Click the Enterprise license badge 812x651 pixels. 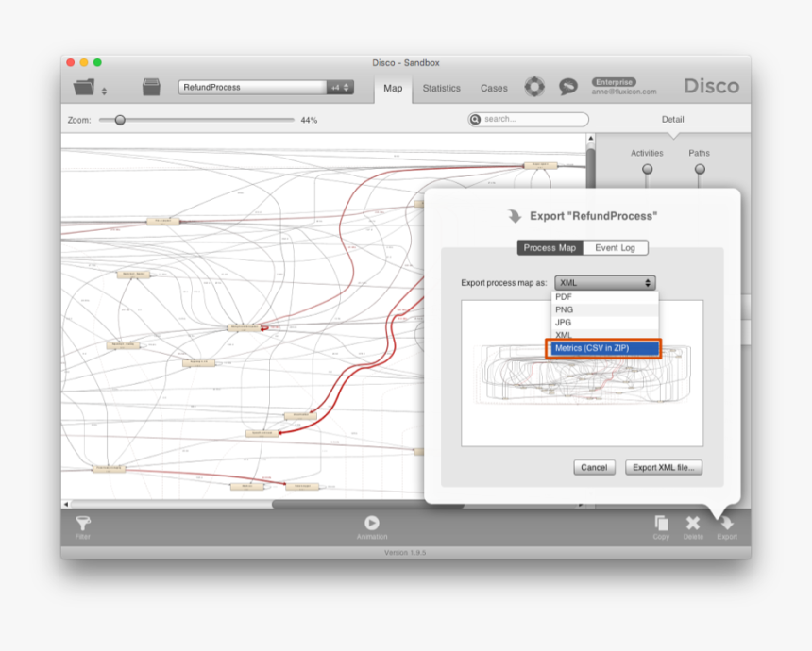[x=614, y=82]
